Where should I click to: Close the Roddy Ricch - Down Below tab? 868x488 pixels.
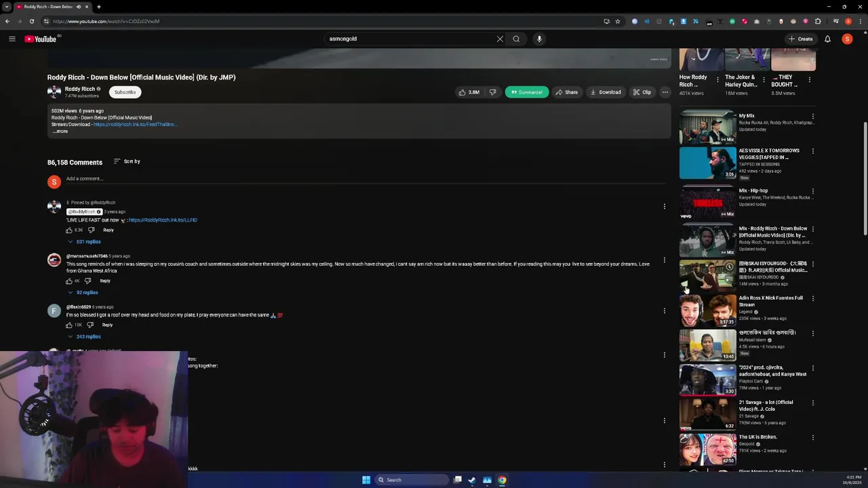(x=86, y=7)
